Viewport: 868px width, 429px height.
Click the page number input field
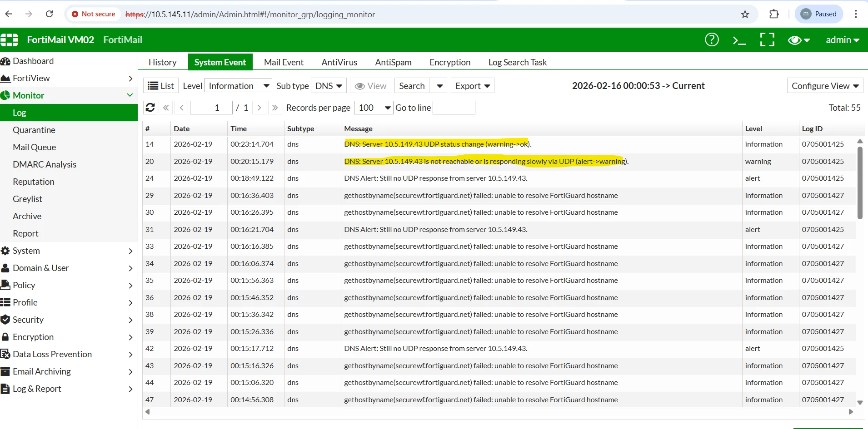click(211, 108)
